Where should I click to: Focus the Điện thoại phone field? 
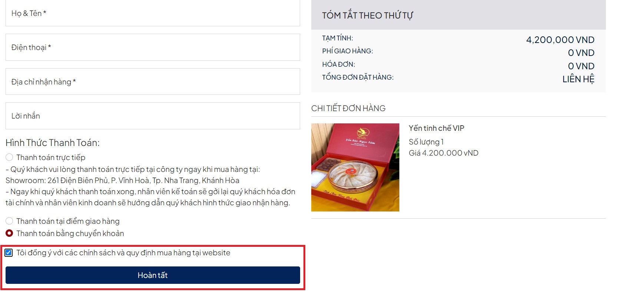tap(153, 47)
